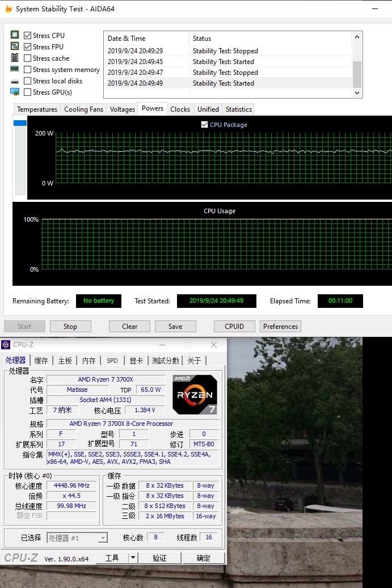The image size is (392, 588).
Task: Click the AIDA64 flame icon in title bar
Action: click(9, 9)
